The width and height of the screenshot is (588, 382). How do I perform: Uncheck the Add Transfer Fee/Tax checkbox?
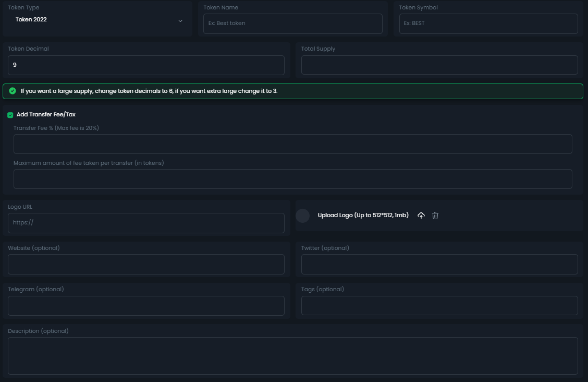[x=10, y=115]
